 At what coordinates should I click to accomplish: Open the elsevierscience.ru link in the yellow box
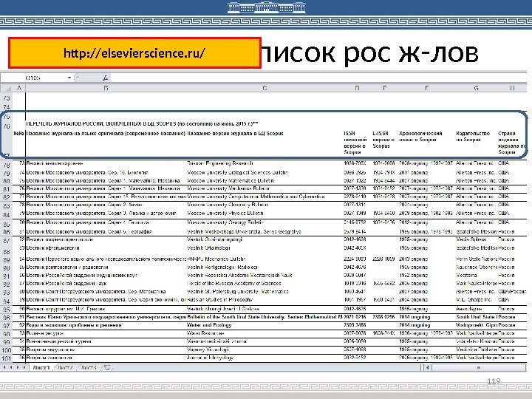[x=134, y=53]
